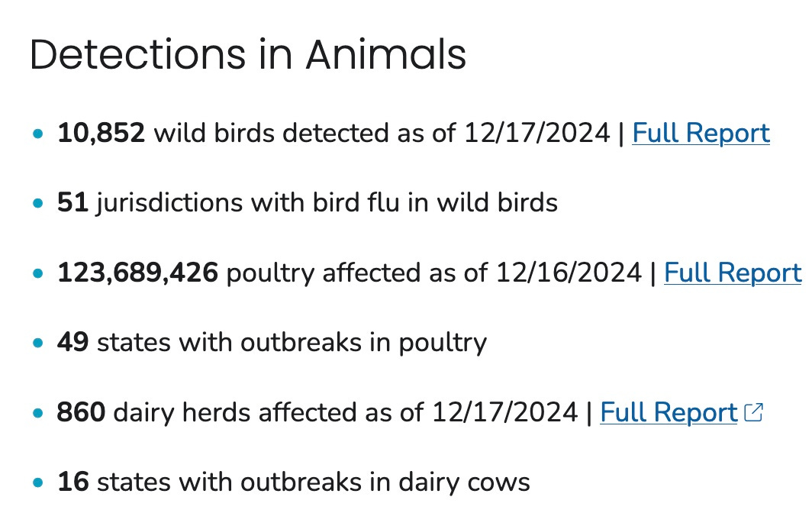Click the 51 jurisdictions number
Image resolution: width=812 pixels, height=513 pixels.
click(72, 202)
